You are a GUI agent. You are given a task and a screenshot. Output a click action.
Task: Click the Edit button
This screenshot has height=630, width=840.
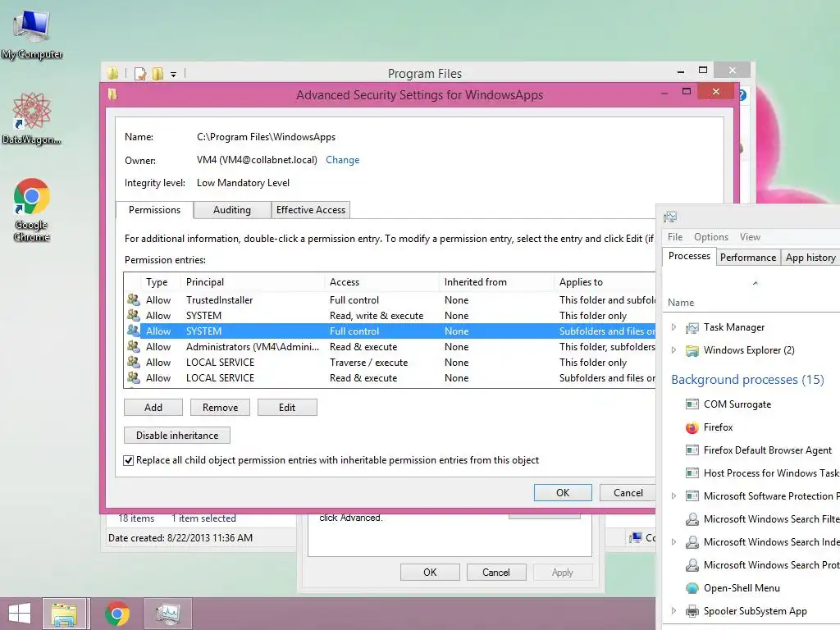287,408
